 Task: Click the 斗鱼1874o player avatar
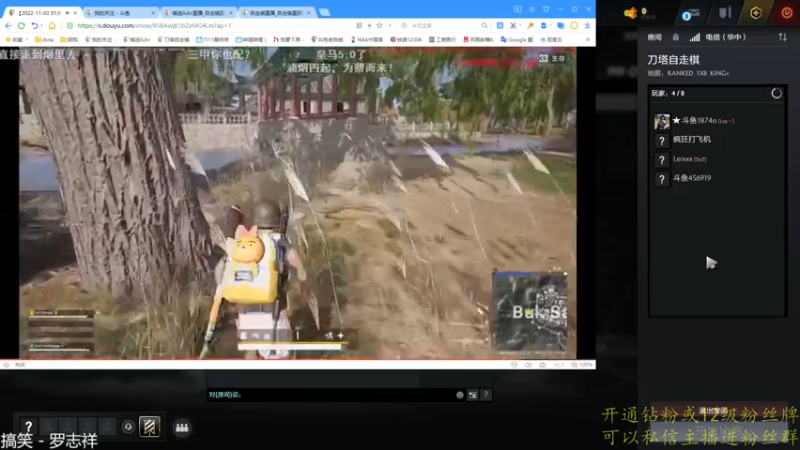[x=662, y=121]
